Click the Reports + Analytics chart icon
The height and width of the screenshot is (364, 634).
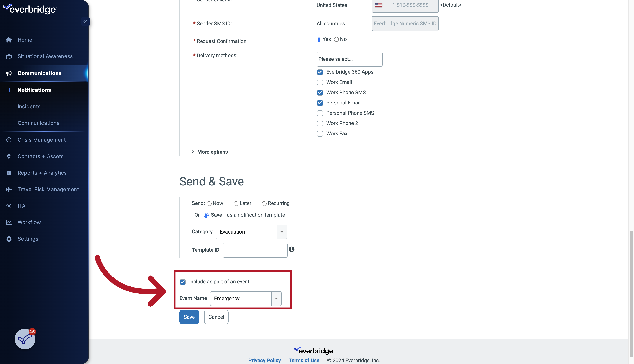point(9,172)
